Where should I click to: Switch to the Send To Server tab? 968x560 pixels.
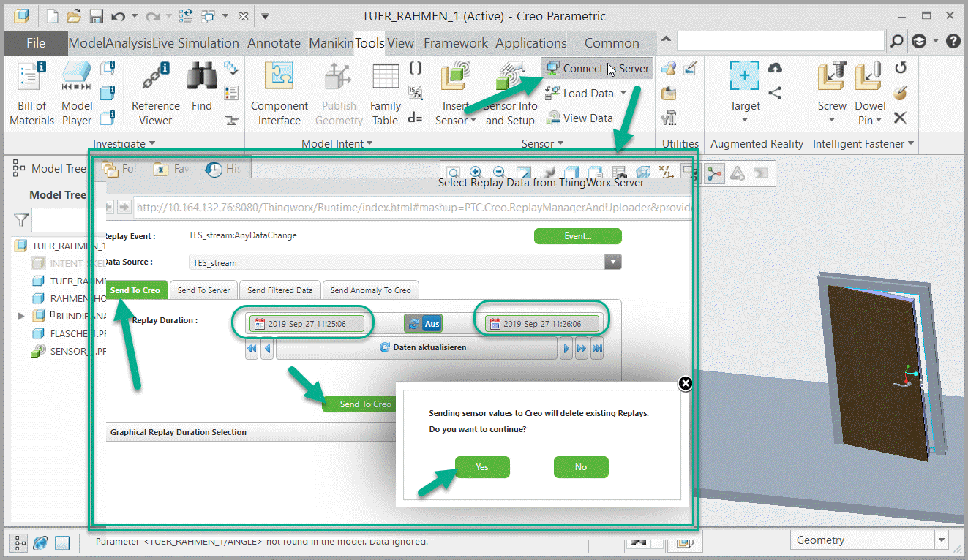click(x=203, y=290)
